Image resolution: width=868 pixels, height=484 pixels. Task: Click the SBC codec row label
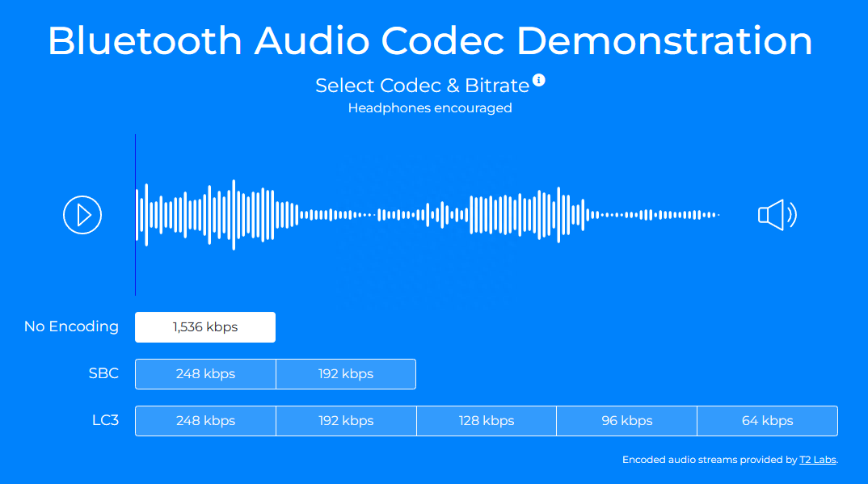[x=103, y=373]
